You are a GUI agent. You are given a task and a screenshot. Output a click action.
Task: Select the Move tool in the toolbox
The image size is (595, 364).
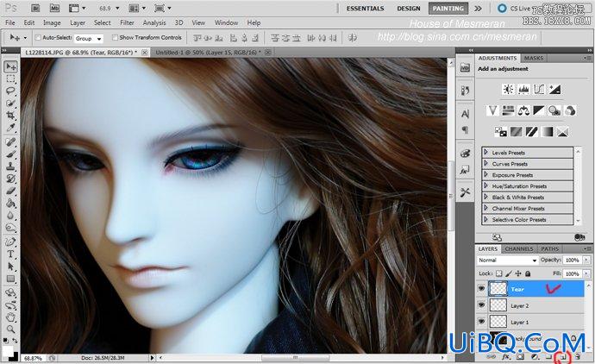(x=10, y=66)
